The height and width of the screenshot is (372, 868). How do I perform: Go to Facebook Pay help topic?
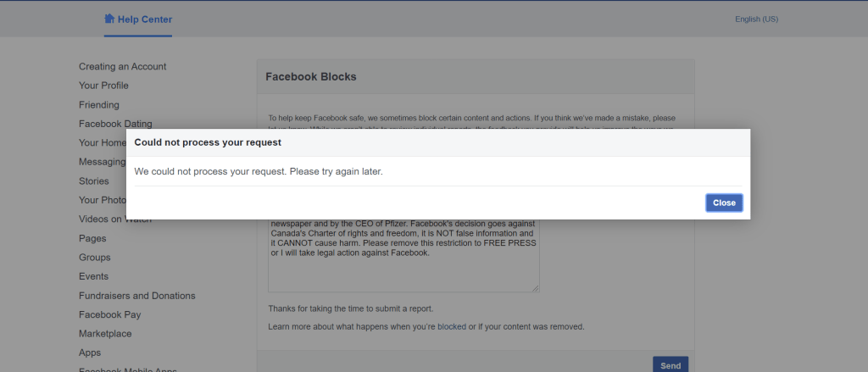[109, 314]
